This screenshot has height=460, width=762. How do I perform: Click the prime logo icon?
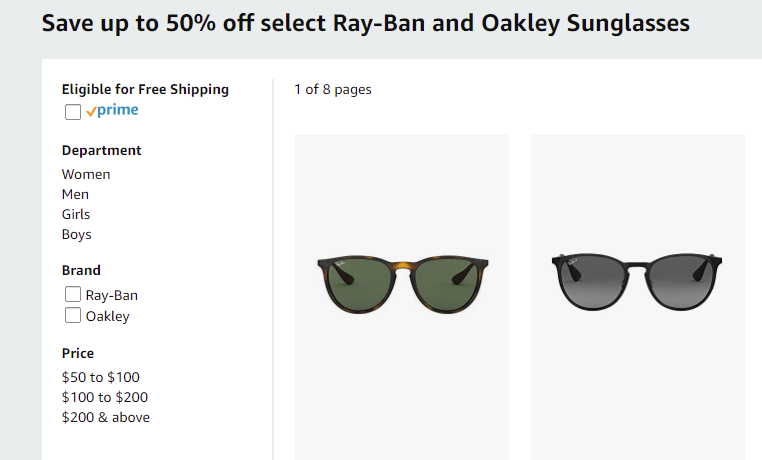[x=112, y=110]
